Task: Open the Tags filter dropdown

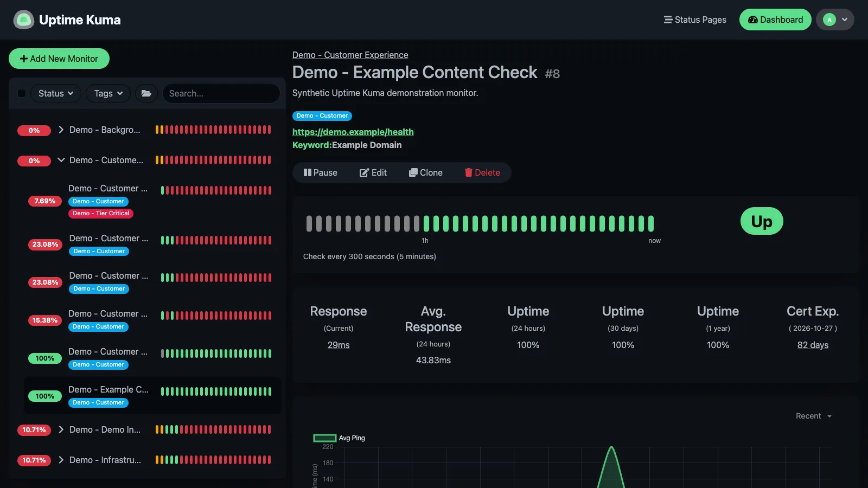Action: point(108,93)
